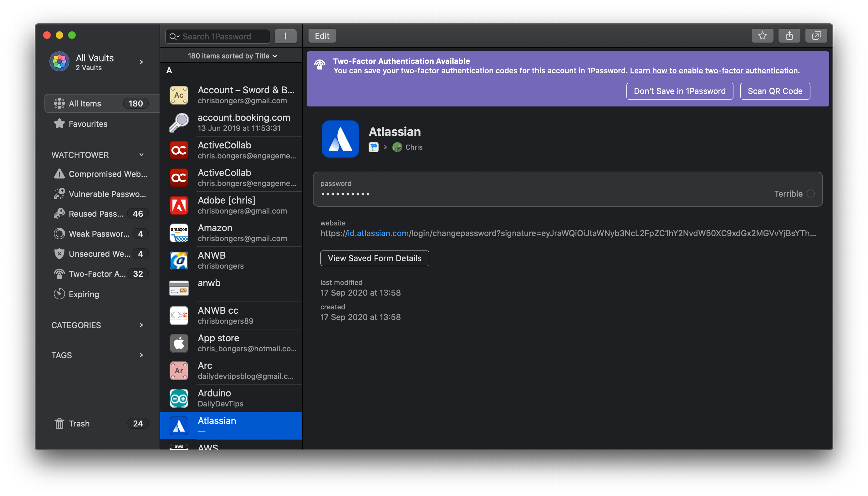Open item in separate window icon
Image resolution: width=868 pixels, height=496 pixels.
(816, 36)
